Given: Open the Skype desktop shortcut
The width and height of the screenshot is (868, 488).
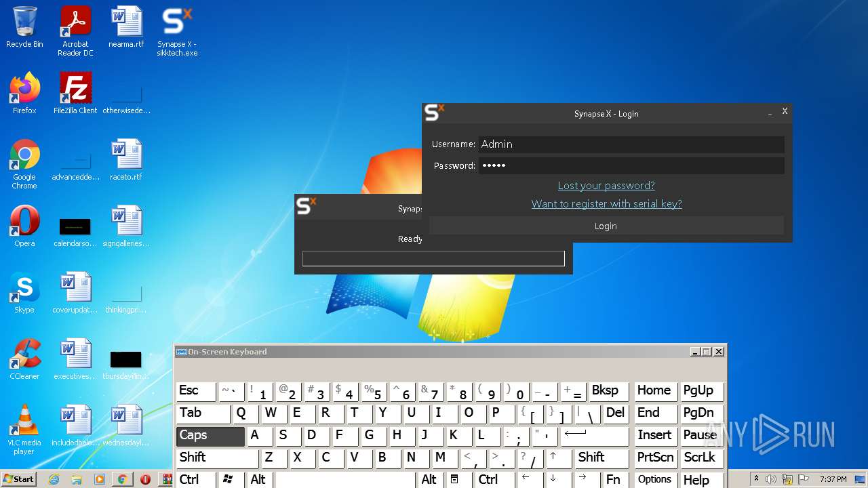Looking at the screenshot, I should point(24,293).
